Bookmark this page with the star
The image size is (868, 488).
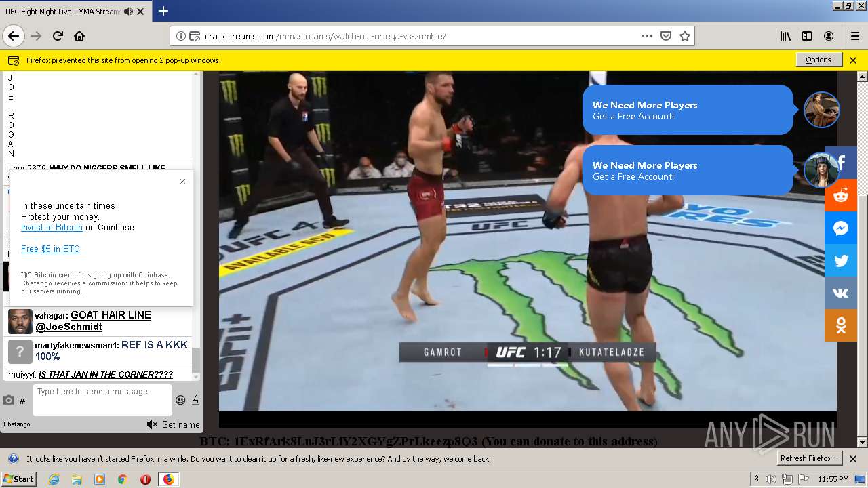pos(685,36)
